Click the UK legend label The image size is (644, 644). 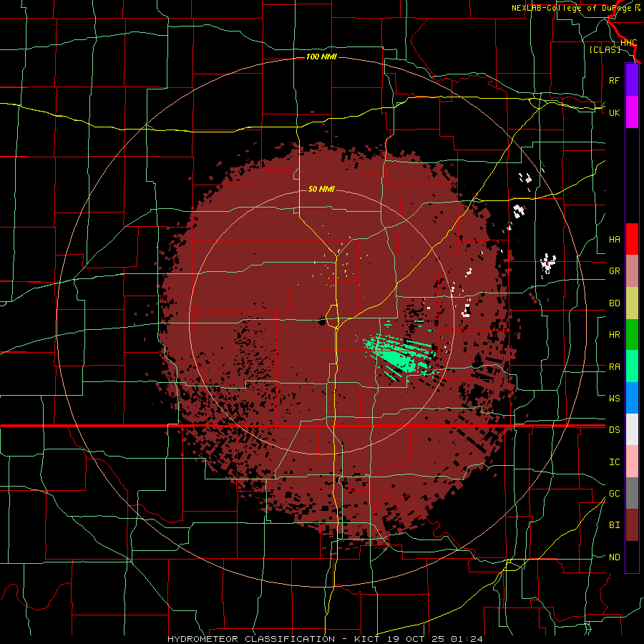point(614,112)
